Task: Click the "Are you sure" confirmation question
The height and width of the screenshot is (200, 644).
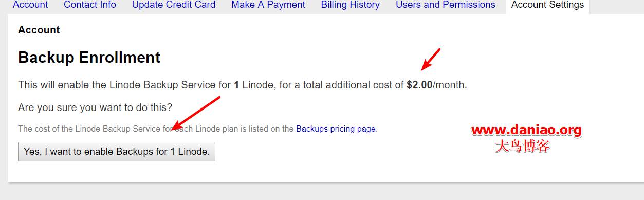Action: 95,107
